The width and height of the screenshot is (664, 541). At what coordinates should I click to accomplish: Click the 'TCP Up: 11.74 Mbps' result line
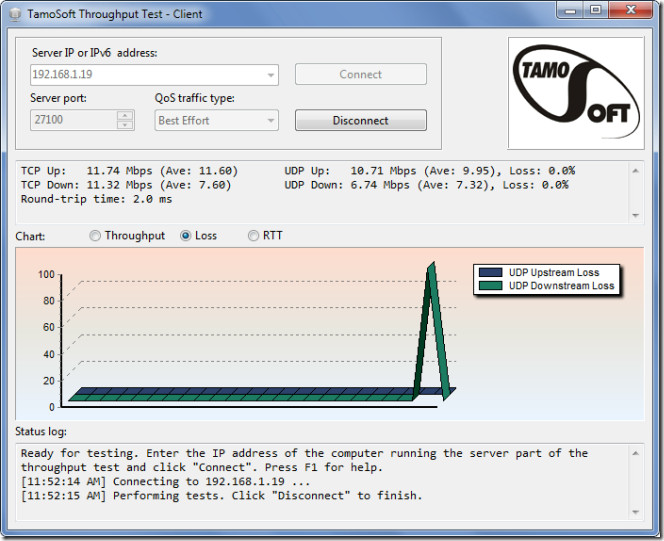130,171
